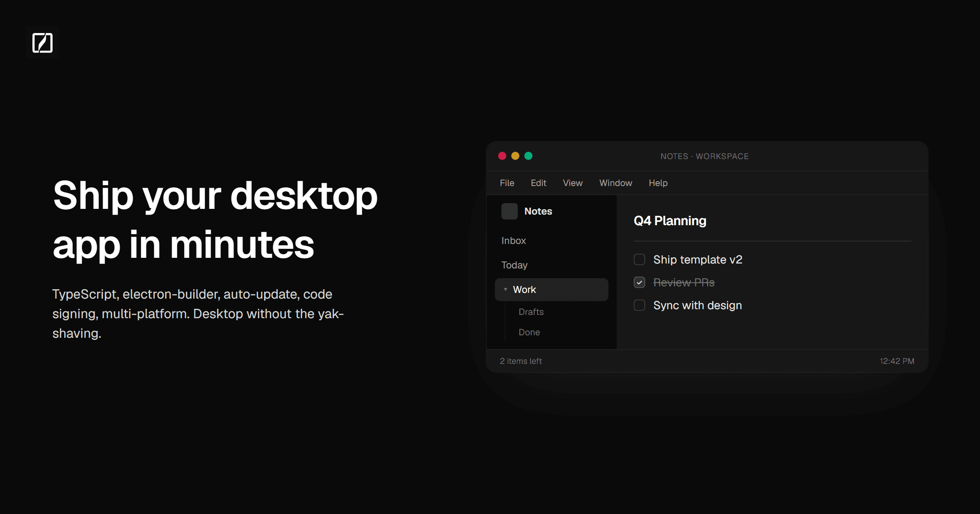Click the slash logo icon in the page header

42,43
